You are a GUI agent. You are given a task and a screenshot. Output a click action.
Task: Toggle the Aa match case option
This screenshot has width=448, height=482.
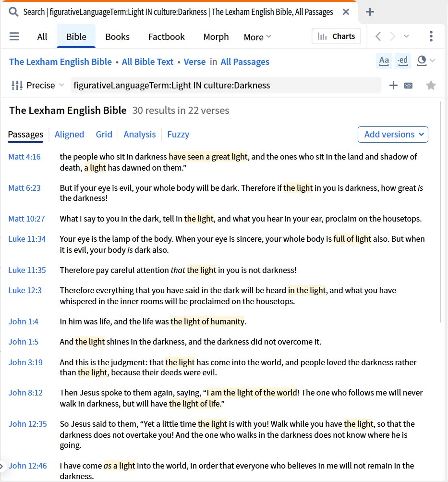384,61
